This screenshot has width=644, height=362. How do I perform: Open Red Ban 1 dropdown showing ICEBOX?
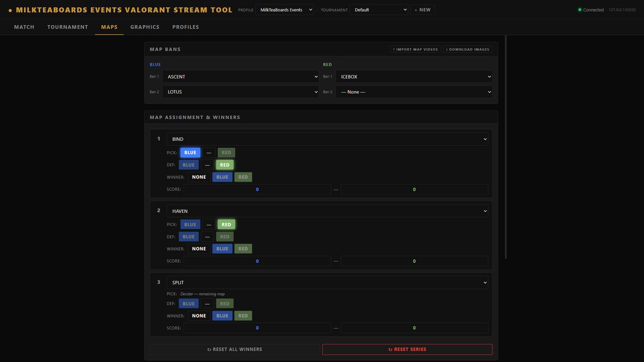(414, 76)
